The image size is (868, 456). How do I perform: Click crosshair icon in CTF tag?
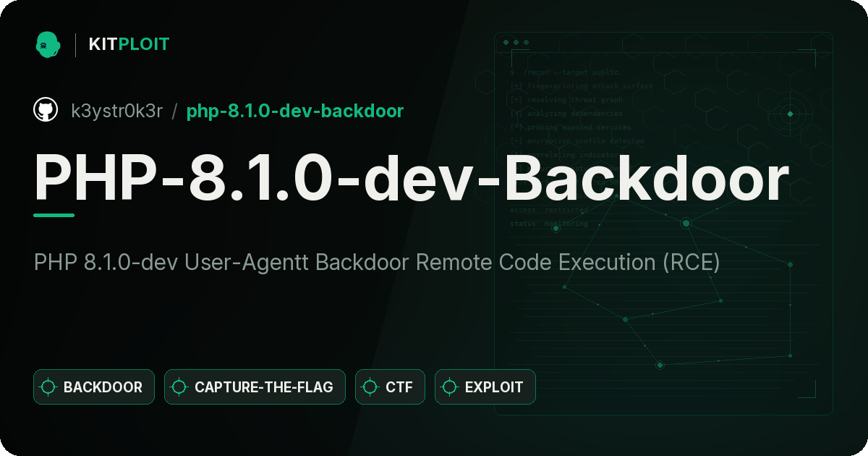tap(370, 387)
